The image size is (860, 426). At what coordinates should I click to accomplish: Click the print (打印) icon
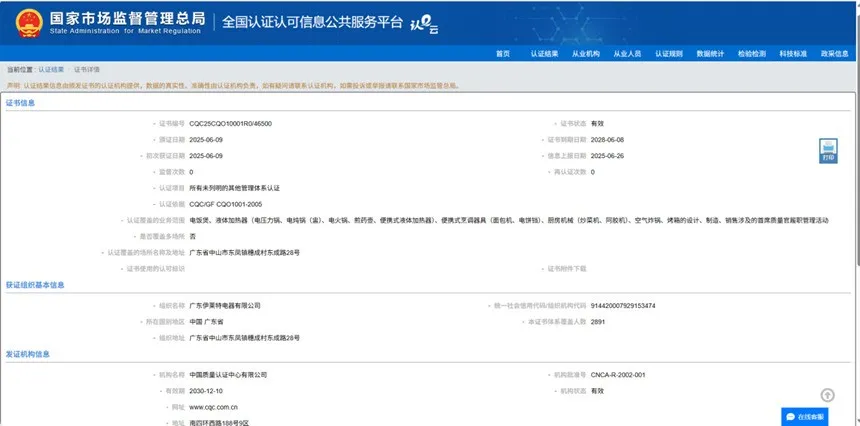(x=828, y=151)
